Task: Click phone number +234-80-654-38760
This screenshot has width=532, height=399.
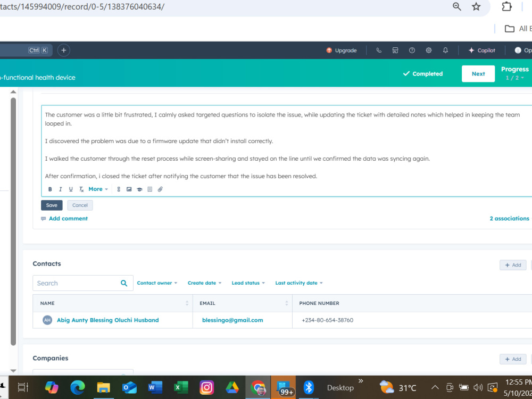Action: (x=327, y=320)
